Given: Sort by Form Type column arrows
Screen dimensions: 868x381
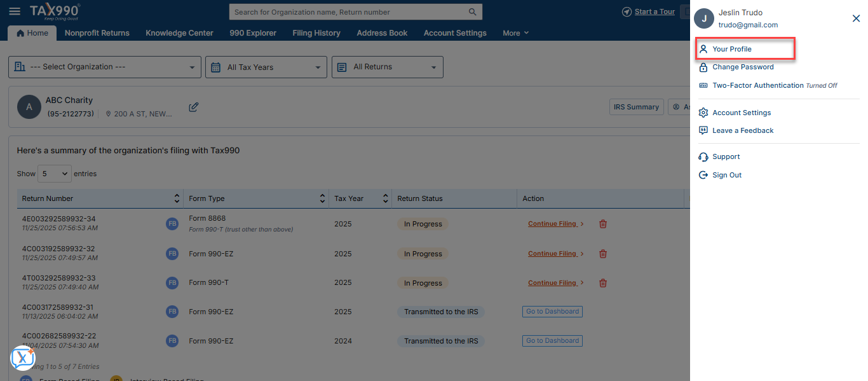Looking at the screenshot, I should (322, 198).
